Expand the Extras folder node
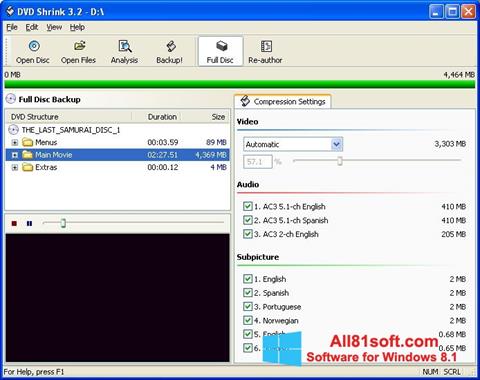This screenshot has height=380, width=480. tap(15, 167)
